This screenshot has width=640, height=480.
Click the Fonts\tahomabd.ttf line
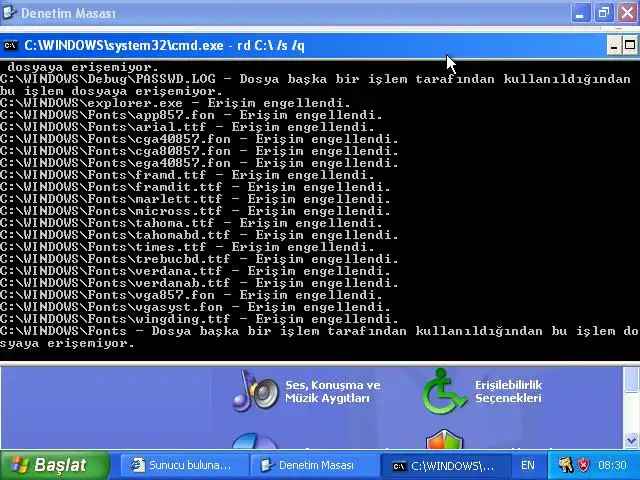[199, 235]
